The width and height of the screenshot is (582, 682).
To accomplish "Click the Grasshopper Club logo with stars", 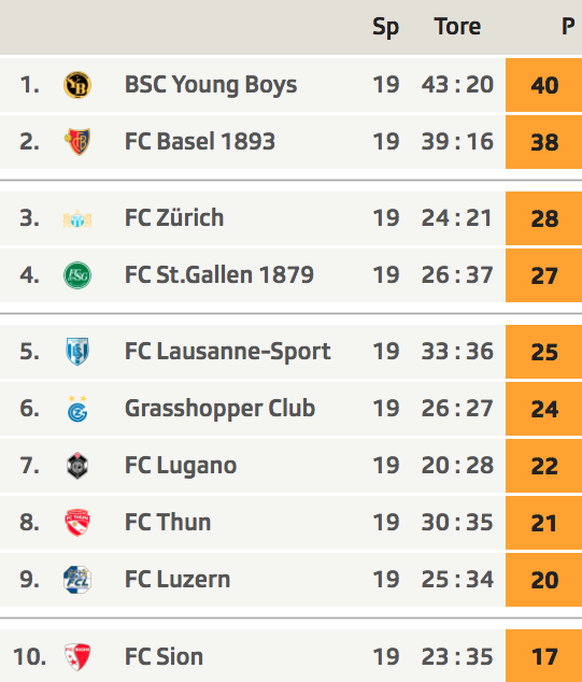I will click(x=77, y=409).
